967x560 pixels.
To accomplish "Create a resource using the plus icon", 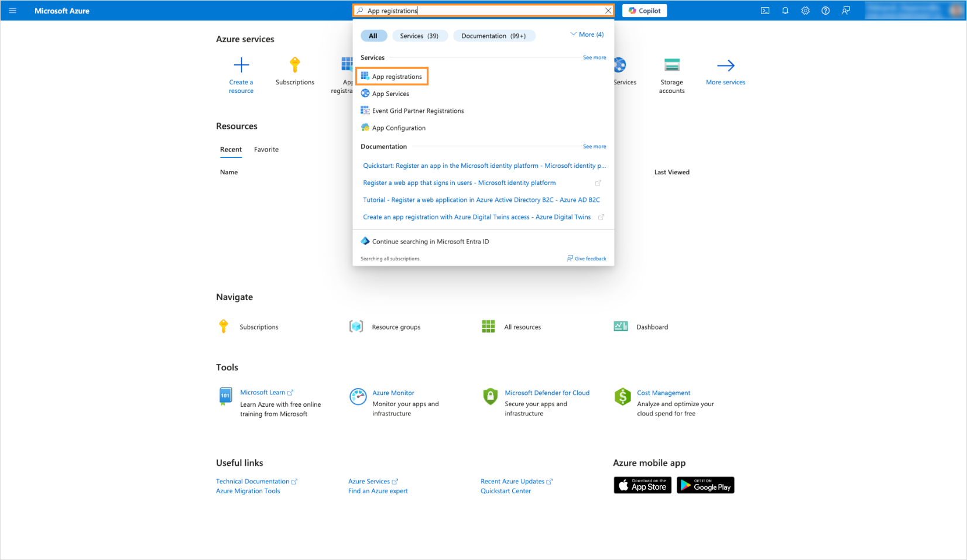I will (241, 64).
